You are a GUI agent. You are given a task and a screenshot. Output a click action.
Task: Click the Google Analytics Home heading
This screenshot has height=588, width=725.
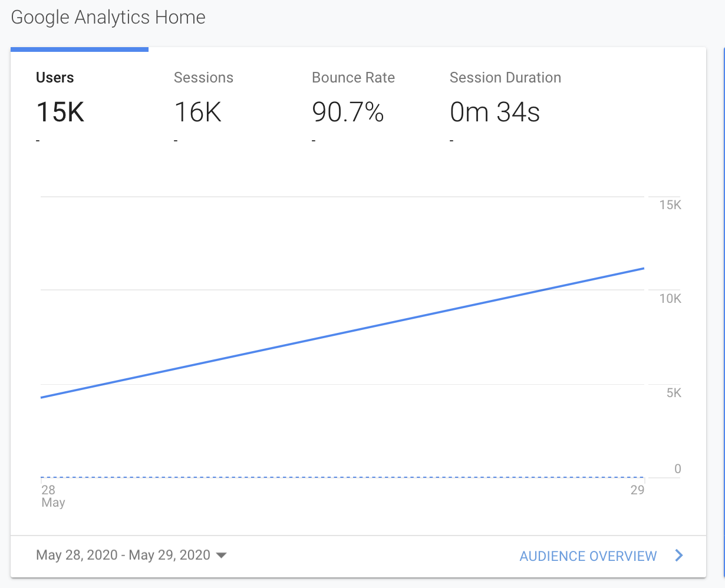[x=108, y=18]
